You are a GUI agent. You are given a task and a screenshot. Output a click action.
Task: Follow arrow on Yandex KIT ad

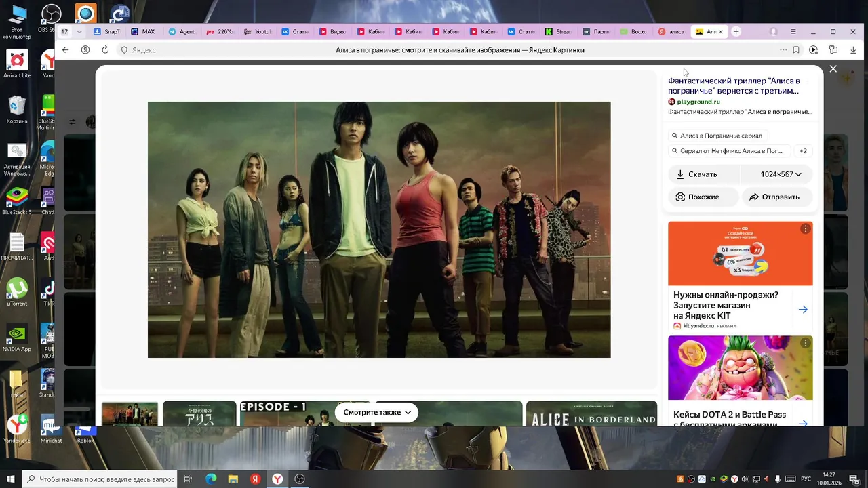[x=803, y=310]
